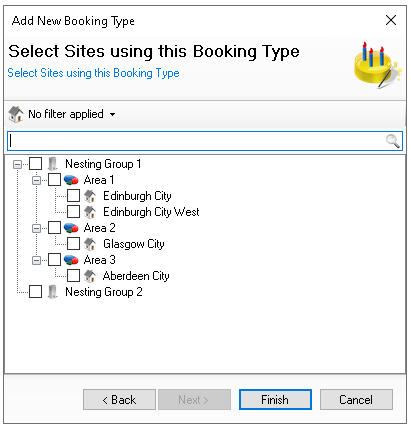Select the Area 2 checkbox
Image resolution: width=411 pixels, height=430 pixels.
click(54, 228)
